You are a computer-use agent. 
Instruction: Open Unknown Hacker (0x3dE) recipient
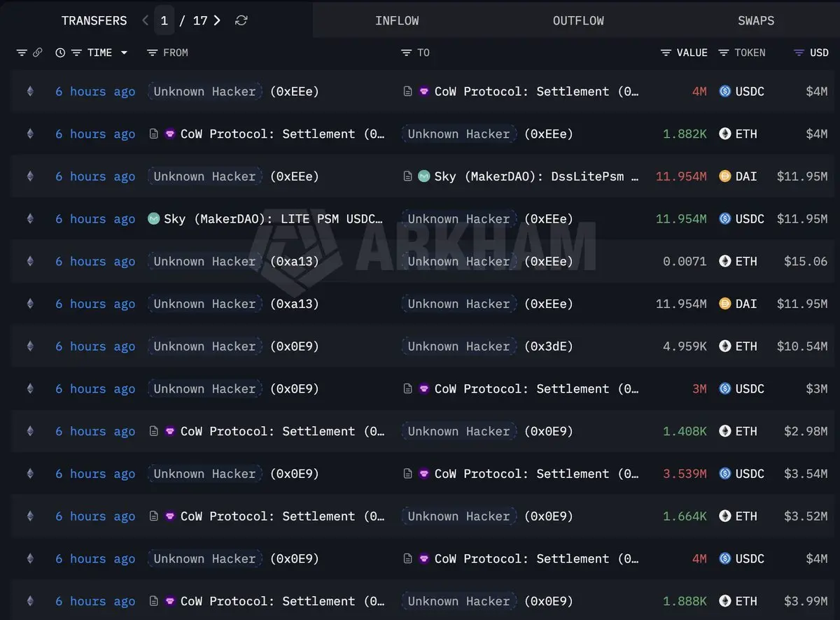click(487, 346)
